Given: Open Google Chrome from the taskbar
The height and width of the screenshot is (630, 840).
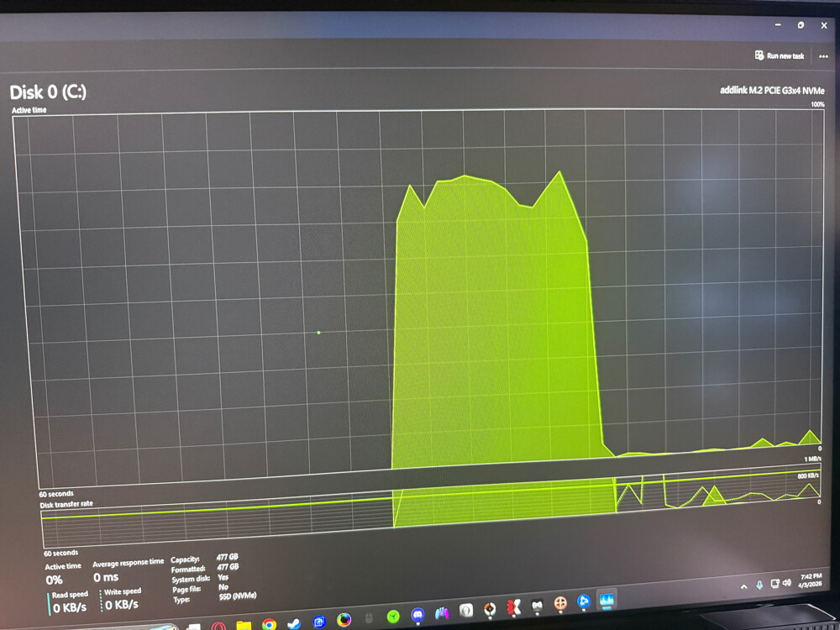Looking at the screenshot, I should tap(269, 624).
